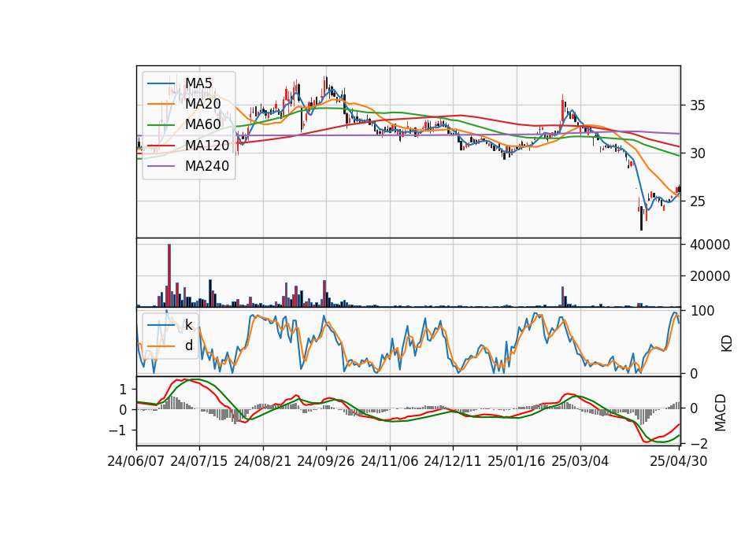Click the MA240 legend label

coord(207,166)
